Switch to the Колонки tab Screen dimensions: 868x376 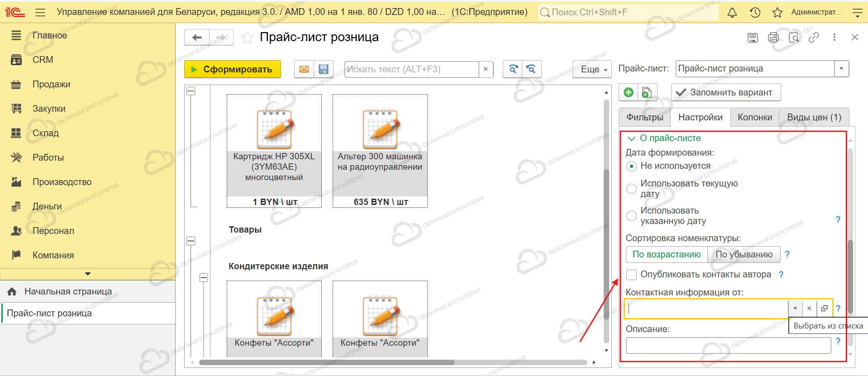coord(755,117)
